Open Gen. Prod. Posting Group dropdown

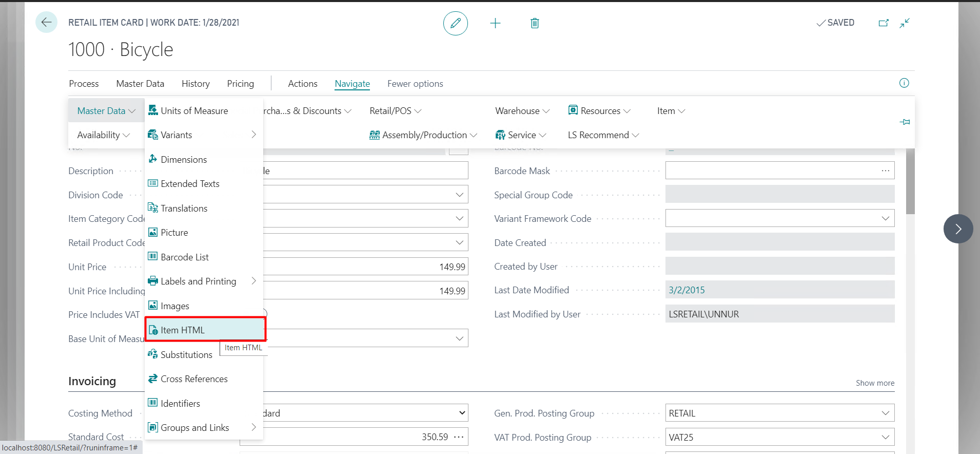[885, 413]
